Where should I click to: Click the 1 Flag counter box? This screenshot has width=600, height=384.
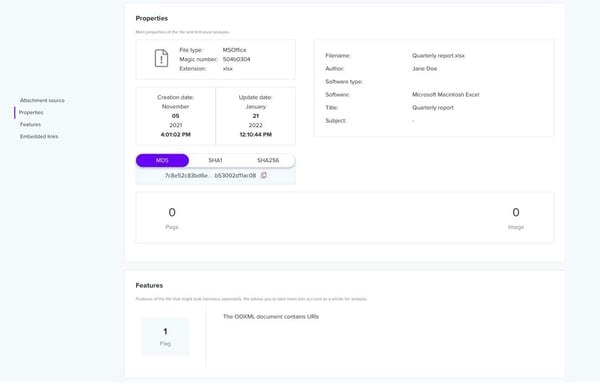165,337
